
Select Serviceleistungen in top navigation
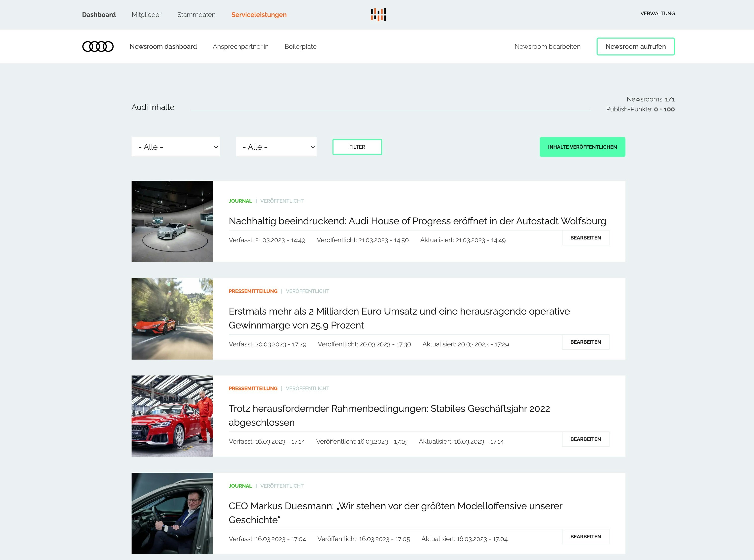pos(259,15)
